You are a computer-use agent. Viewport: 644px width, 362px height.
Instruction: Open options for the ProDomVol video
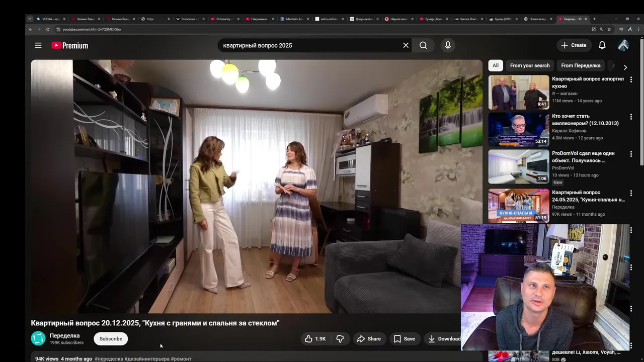tap(631, 154)
